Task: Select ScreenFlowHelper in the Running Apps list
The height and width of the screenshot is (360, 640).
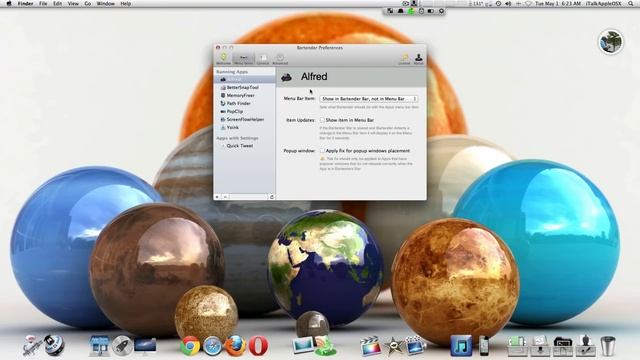Action: (x=245, y=119)
